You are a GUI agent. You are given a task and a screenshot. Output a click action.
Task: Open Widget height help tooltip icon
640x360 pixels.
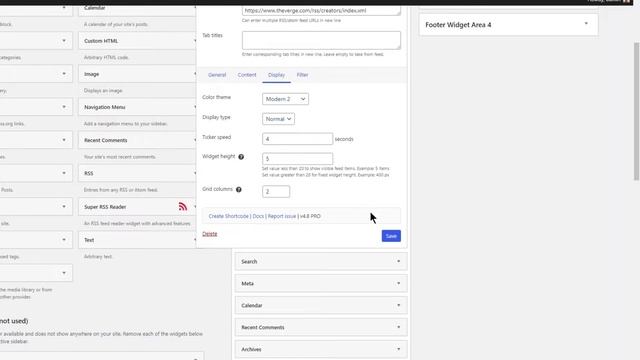point(241,157)
